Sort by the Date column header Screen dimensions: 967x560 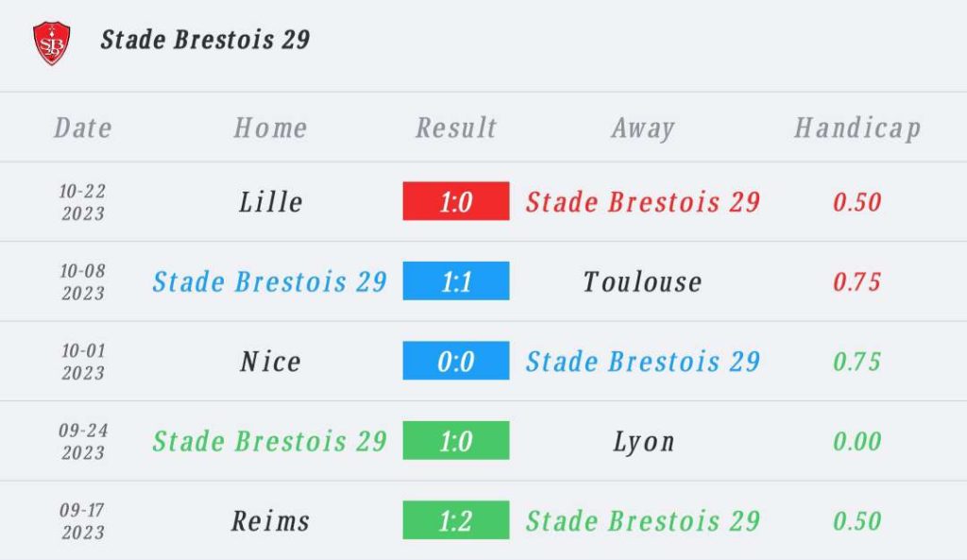tap(83, 128)
